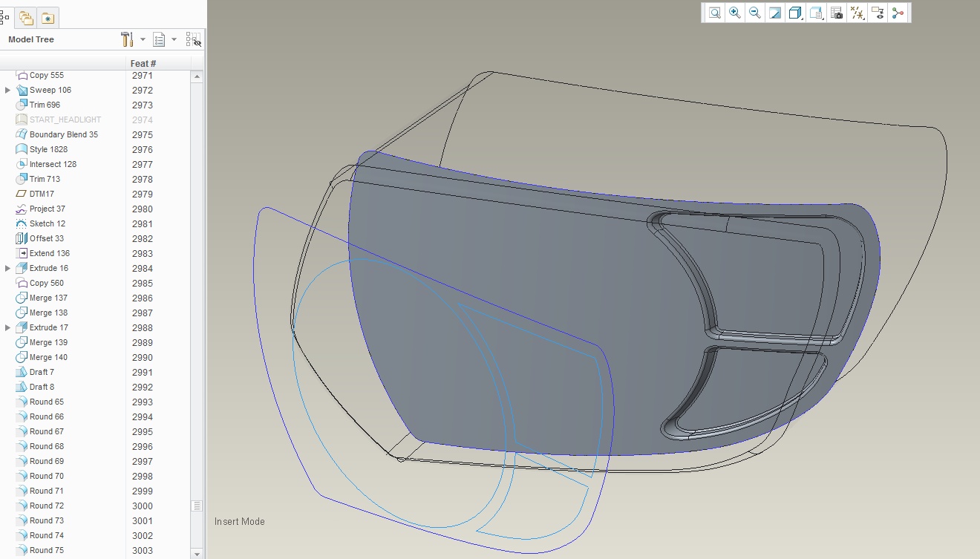Toggle the Annotation Display eye icon
This screenshot has height=559, width=980.
point(878,13)
